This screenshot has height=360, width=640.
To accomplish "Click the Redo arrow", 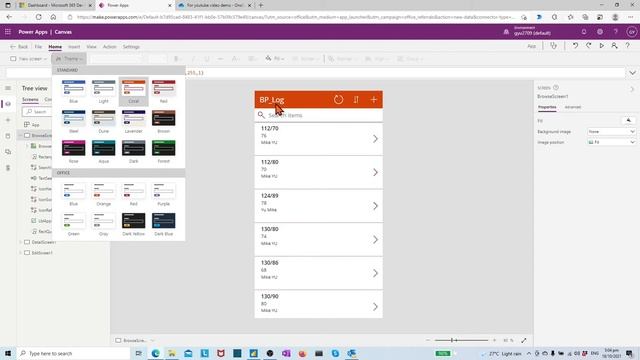I will click(588, 46).
